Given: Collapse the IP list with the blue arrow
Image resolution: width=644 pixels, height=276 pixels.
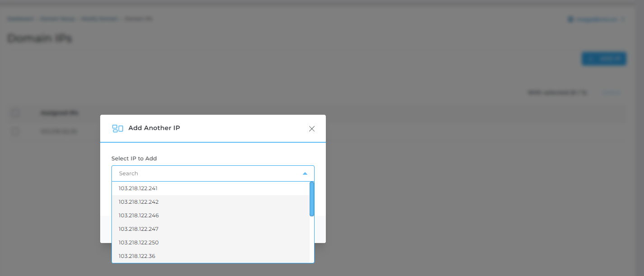Looking at the screenshot, I should pos(305,173).
